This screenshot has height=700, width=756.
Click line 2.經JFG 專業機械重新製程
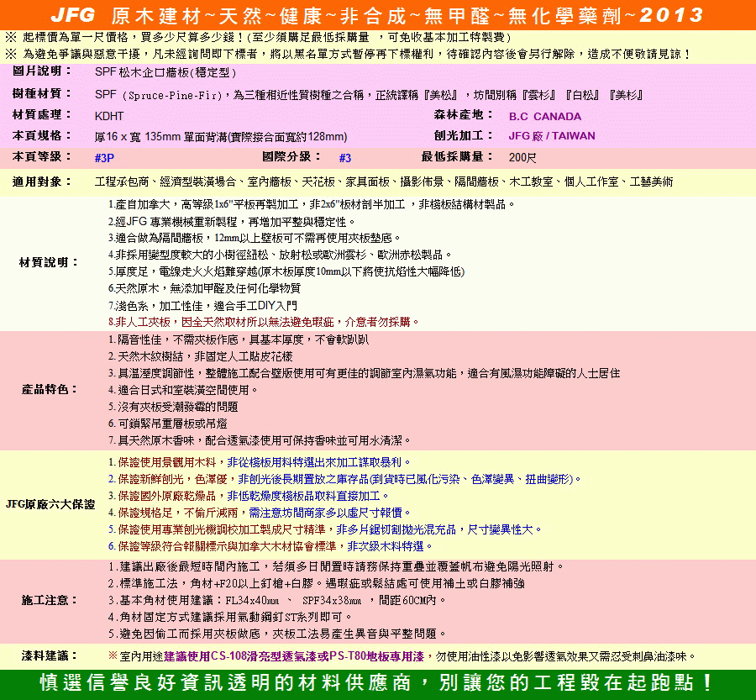232,222
